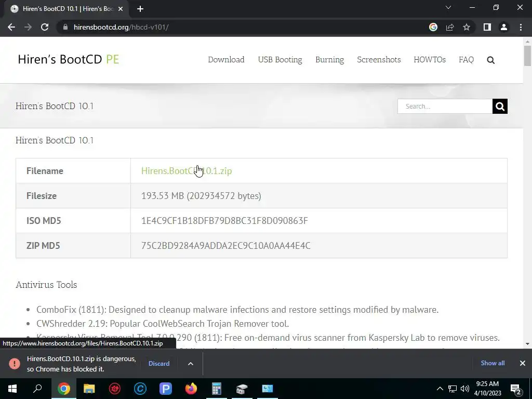This screenshot has height=399, width=532.
Task: Open Windows taskbar search
Action: (38, 389)
